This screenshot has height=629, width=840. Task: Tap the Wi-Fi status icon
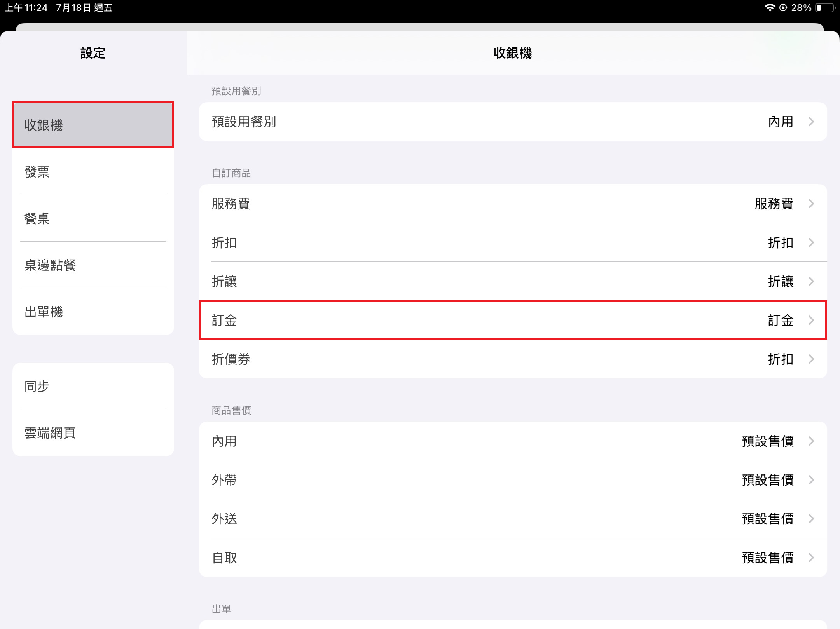[769, 8]
